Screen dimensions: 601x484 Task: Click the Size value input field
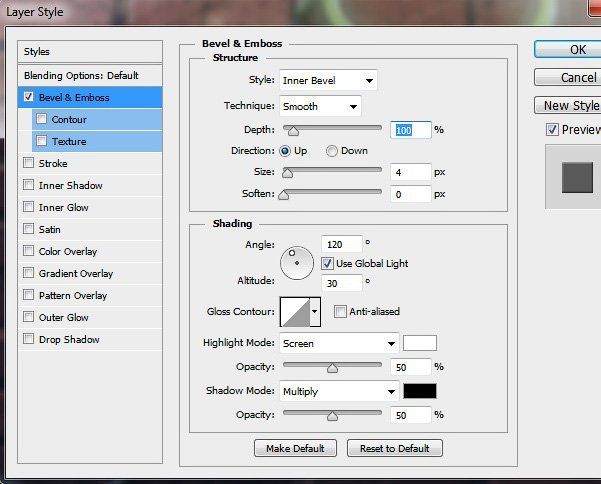click(405, 172)
